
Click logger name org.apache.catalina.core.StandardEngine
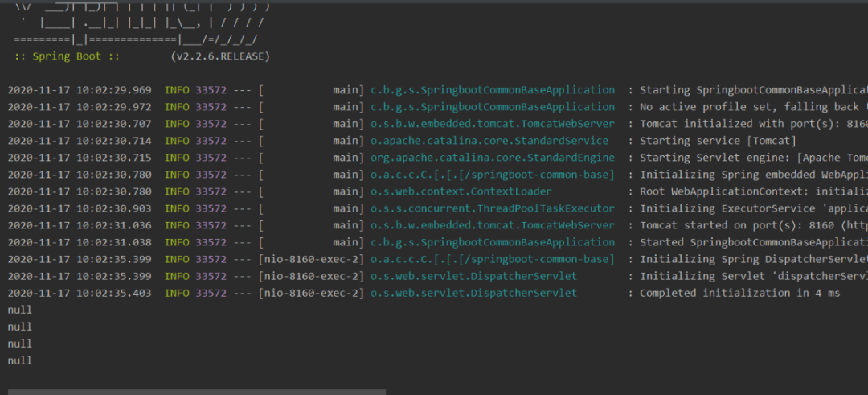point(493,158)
